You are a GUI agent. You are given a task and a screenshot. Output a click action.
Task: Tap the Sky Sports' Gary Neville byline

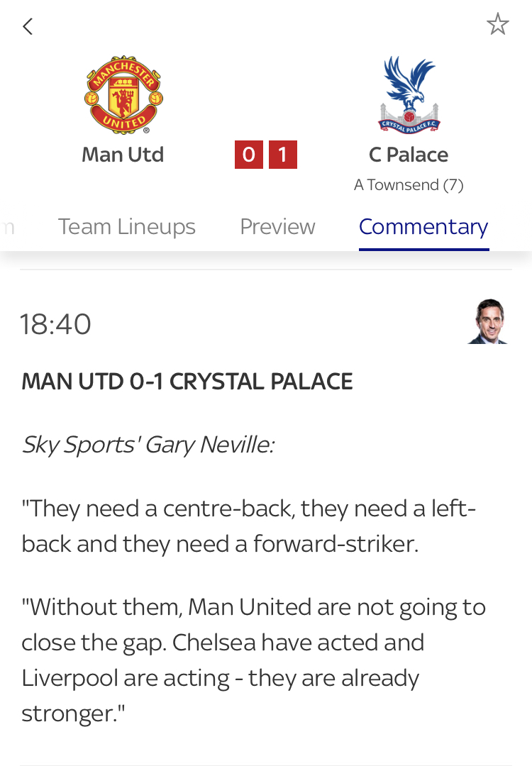point(148,445)
